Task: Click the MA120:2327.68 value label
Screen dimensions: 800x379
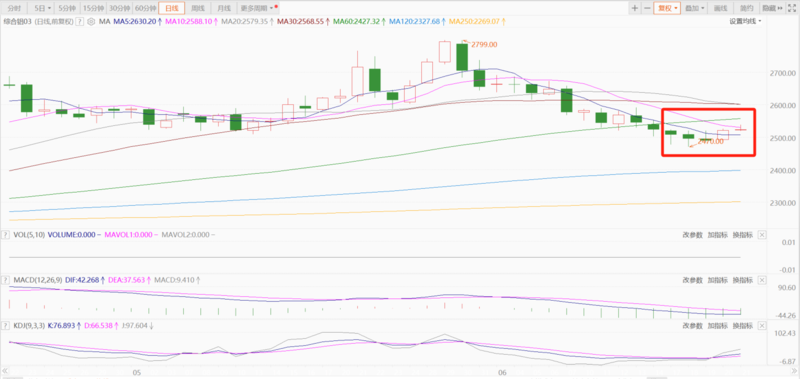Action: tap(415, 21)
